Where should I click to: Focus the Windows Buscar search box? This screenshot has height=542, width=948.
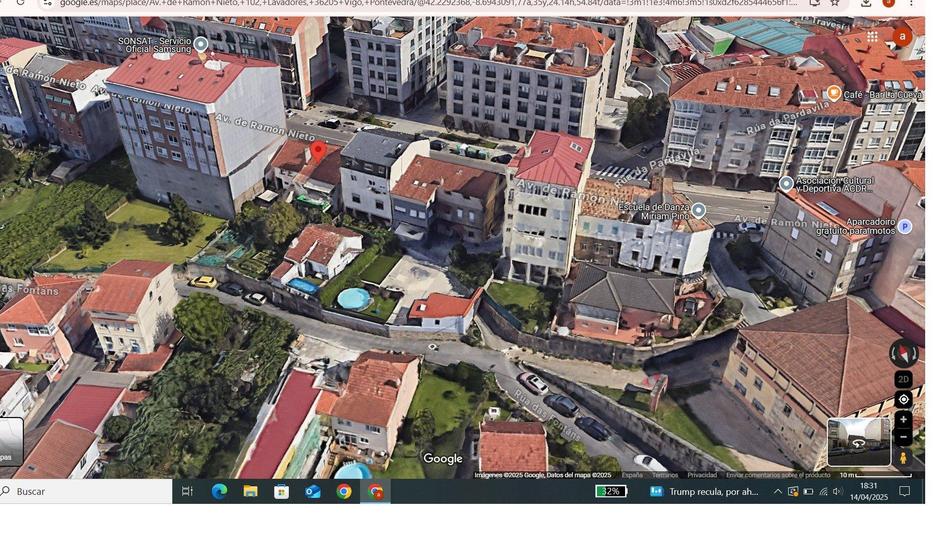click(85, 491)
